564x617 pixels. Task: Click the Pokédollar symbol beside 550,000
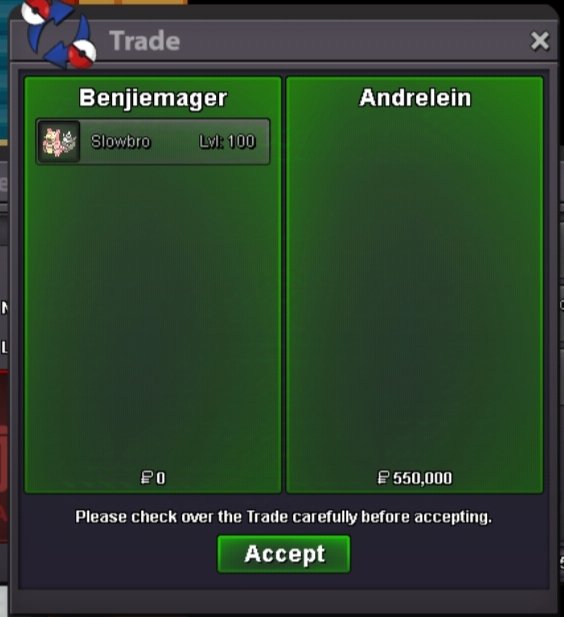[383, 478]
